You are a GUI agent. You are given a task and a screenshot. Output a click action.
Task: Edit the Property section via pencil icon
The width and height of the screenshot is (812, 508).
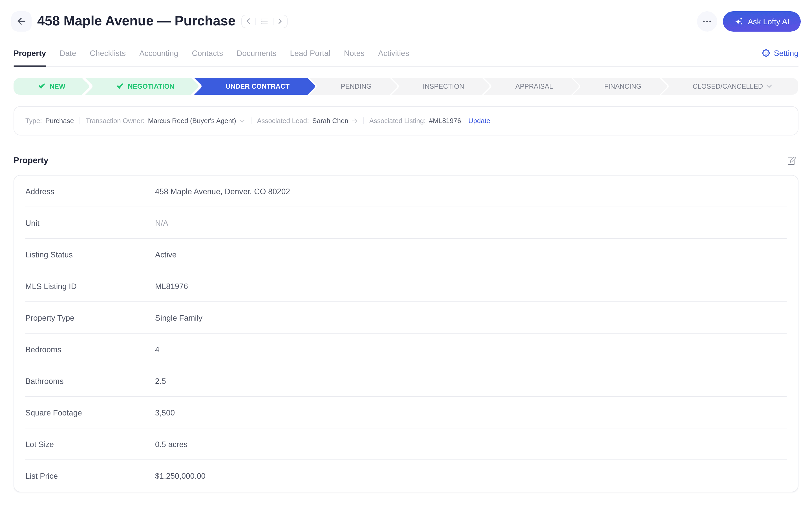coord(791,161)
